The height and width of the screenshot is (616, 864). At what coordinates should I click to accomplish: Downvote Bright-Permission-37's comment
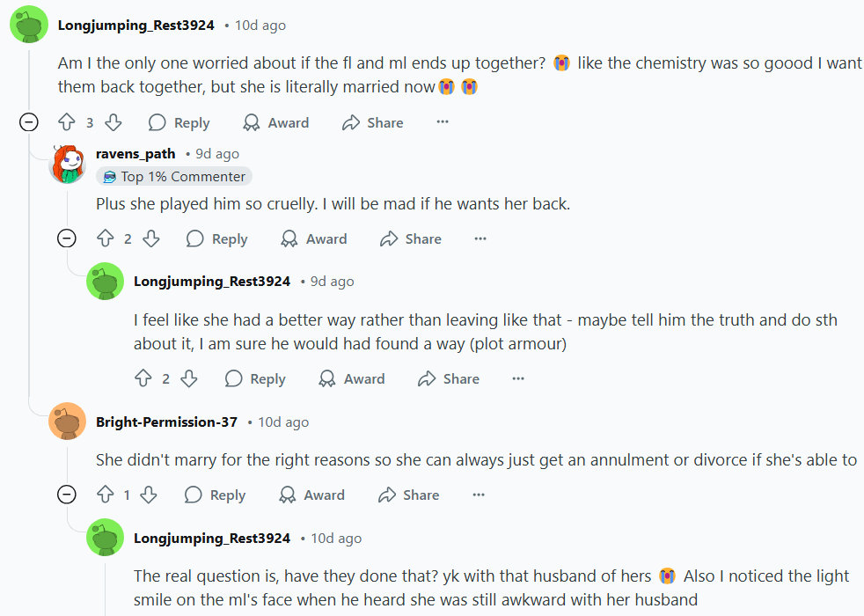149,495
